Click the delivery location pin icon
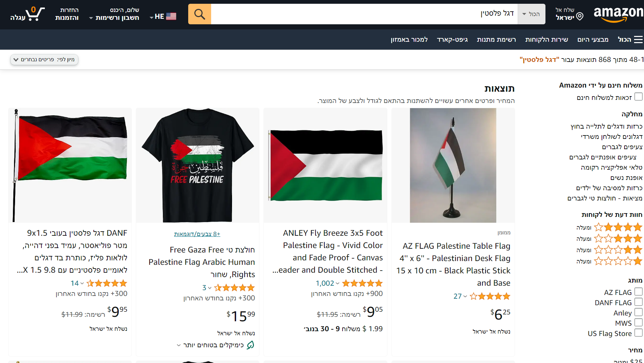Screen dimensions: 644x363 [x=580, y=16]
